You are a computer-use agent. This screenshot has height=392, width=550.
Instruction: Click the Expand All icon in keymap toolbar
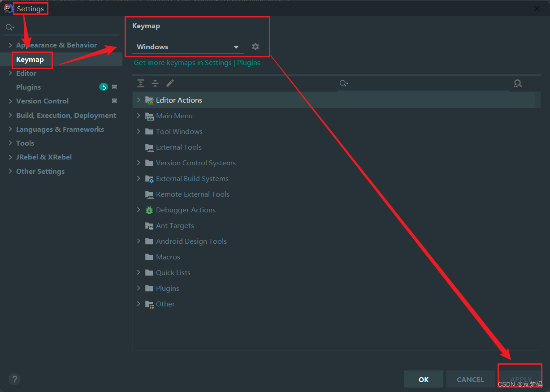[141, 83]
